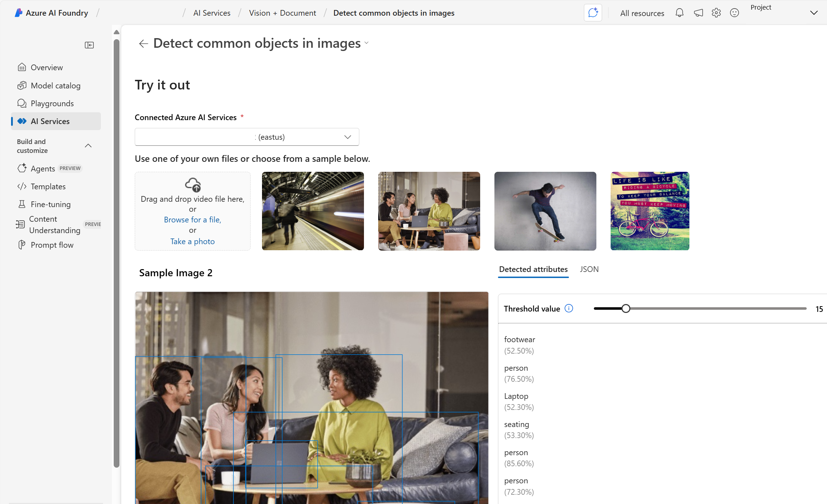
Task: Click the Threshold value slider handle
Action: 626,309
